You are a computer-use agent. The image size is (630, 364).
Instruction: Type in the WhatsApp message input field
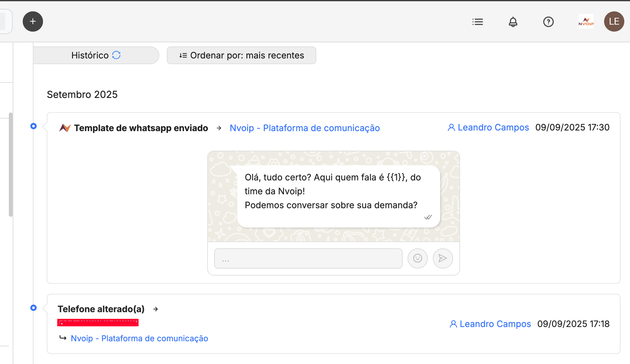[x=308, y=258]
